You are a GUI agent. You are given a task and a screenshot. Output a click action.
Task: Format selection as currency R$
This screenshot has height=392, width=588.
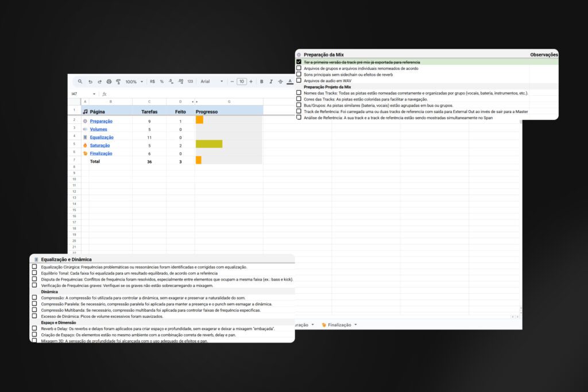152,81
